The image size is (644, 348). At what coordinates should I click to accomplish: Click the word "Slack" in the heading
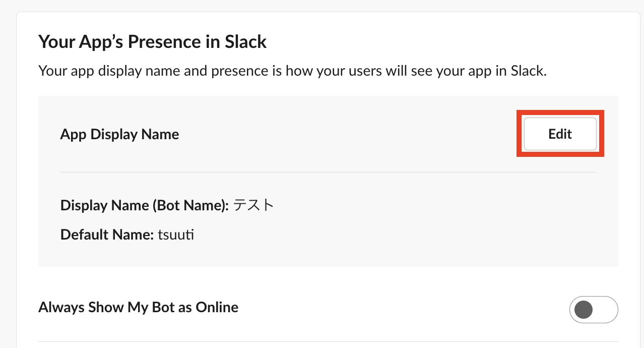click(246, 41)
